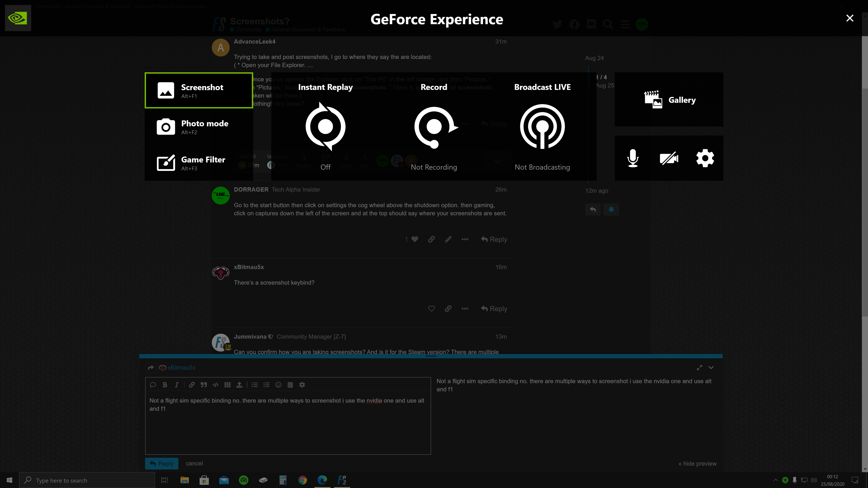Reply to xBitmau5x's post

click(494, 308)
